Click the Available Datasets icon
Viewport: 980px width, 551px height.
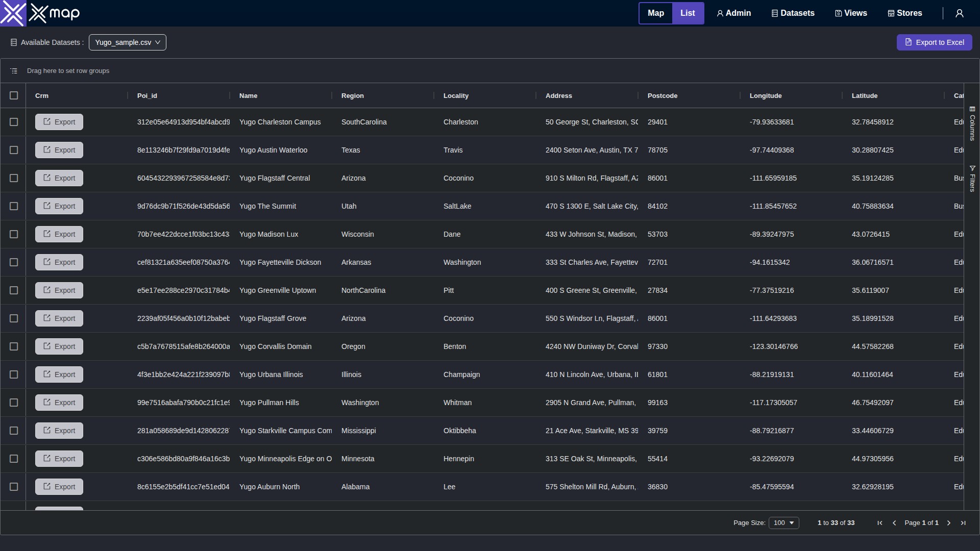coord(14,42)
